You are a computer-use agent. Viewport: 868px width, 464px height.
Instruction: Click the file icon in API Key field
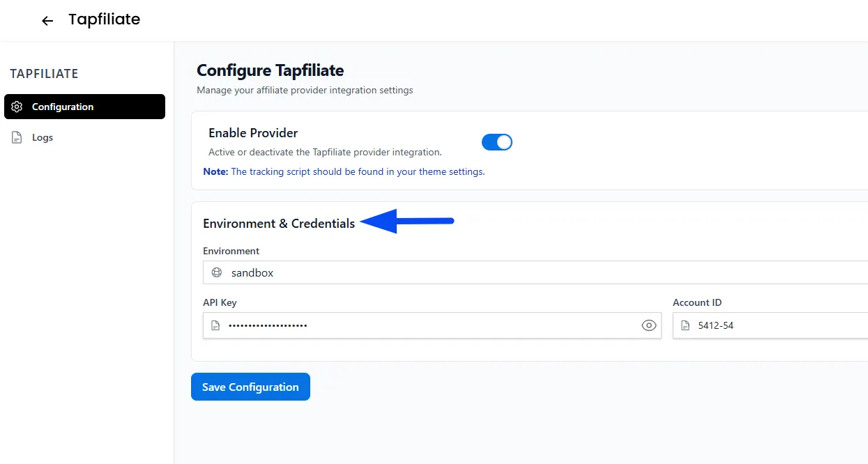click(x=216, y=325)
